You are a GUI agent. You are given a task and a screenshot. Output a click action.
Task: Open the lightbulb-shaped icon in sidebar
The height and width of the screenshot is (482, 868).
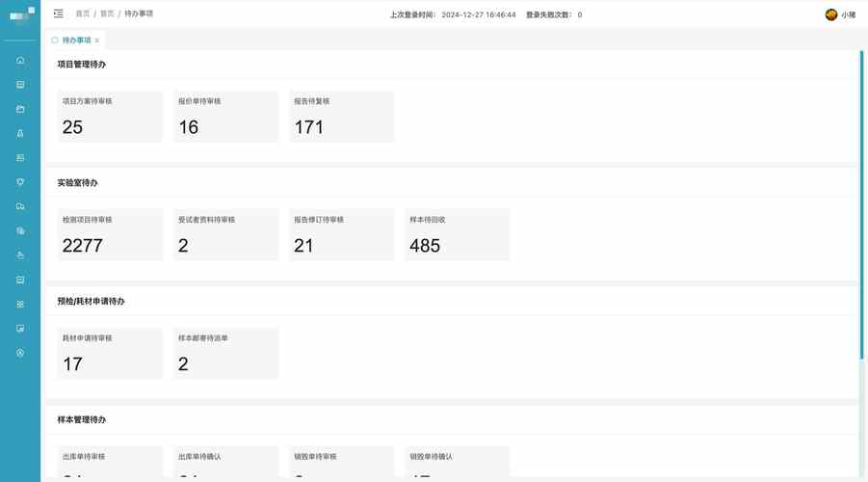click(20, 182)
